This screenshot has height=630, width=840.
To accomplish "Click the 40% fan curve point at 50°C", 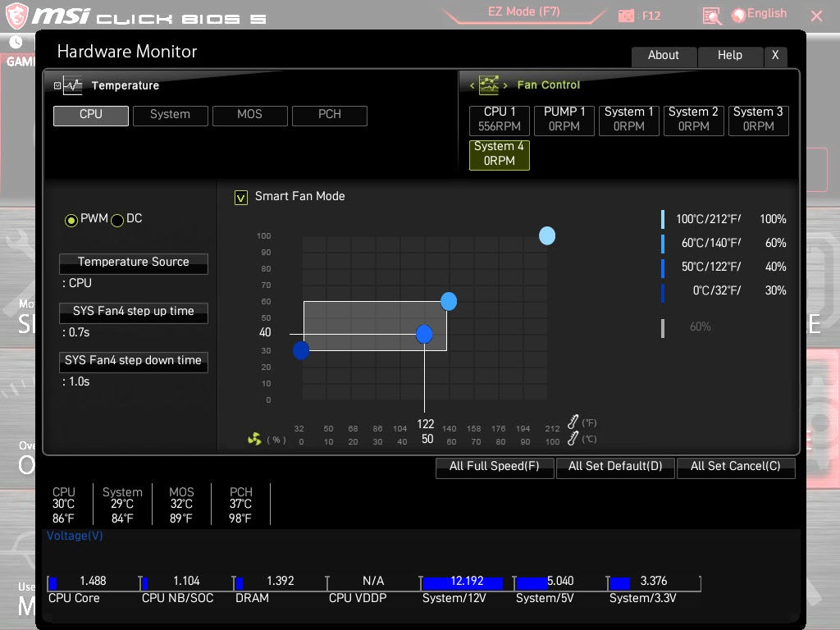I will pyautogui.click(x=424, y=335).
